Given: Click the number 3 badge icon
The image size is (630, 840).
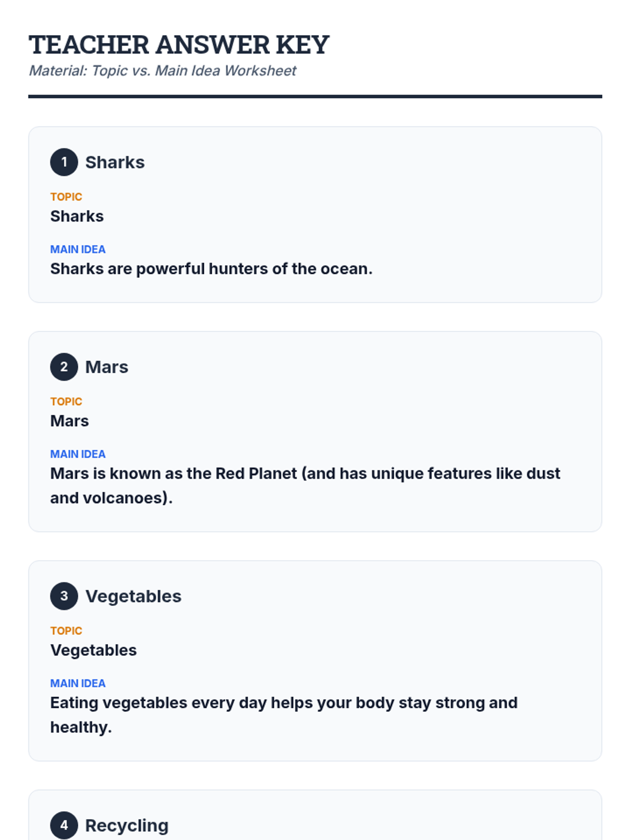Looking at the screenshot, I should click(64, 596).
